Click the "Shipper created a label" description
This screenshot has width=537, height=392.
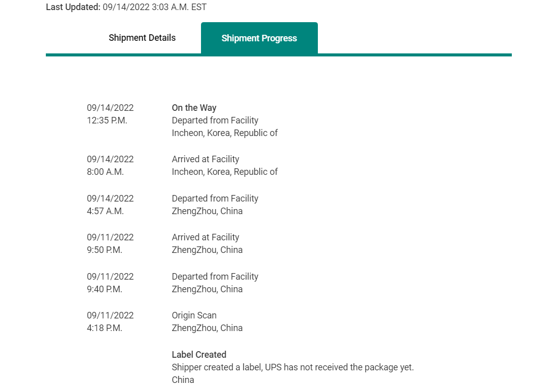(293, 367)
